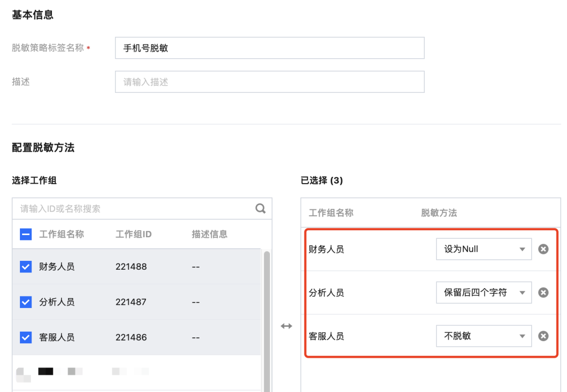Image resolution: width=567 pixels, height=392 pixels.
Task: Remove 客服人员 from selected list
Action: [x=543, y=336]
